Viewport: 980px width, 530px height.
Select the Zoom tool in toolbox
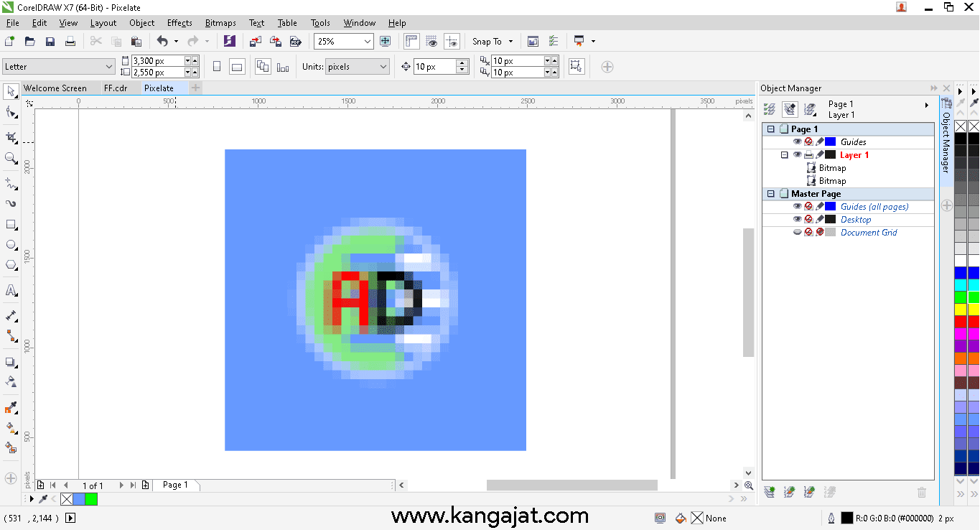pos(11,158)
